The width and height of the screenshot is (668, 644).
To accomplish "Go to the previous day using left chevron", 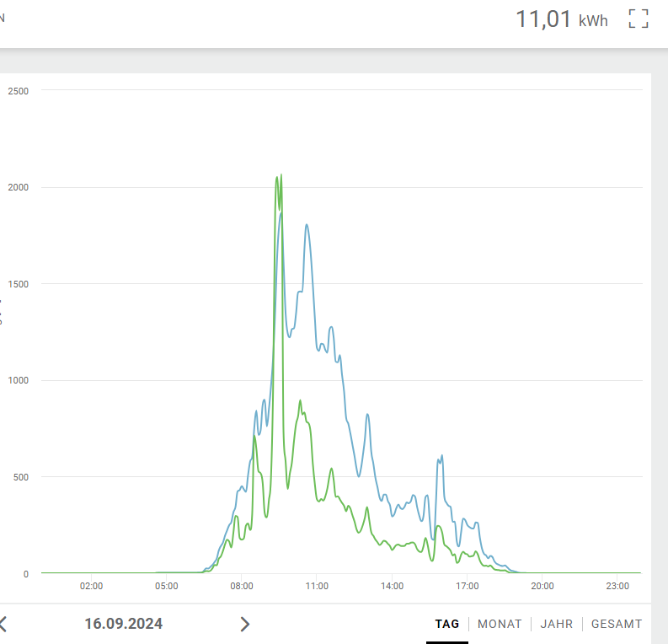I will click(x=3, y=624).
